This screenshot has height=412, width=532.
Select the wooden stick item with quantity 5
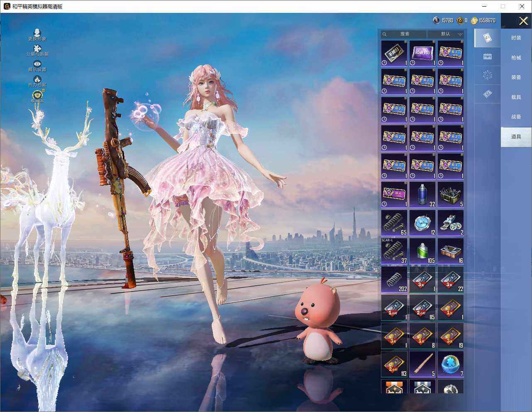[422, 364]
